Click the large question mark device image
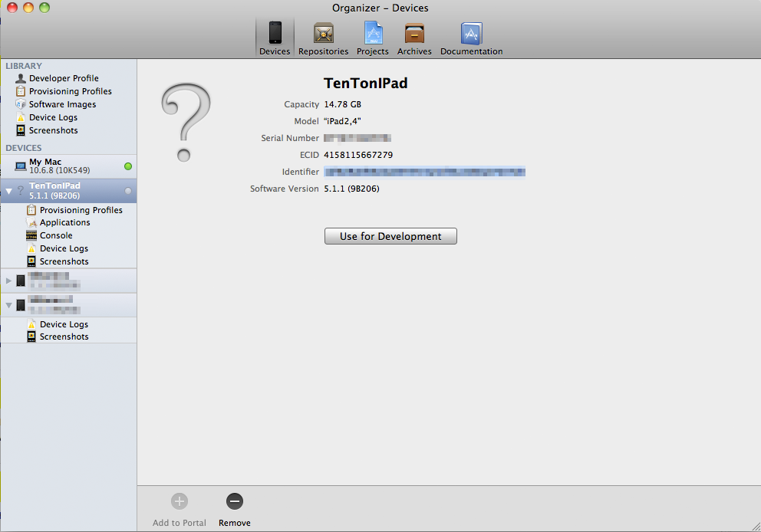 pos(186,122)
